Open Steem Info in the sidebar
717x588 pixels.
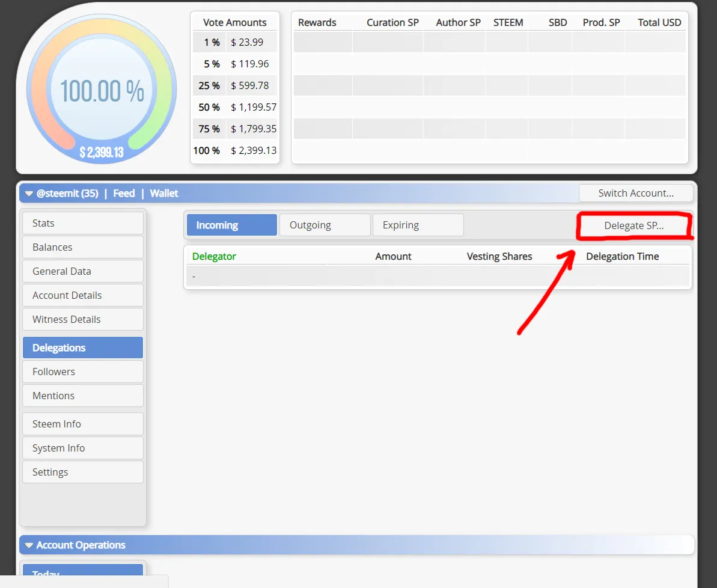pyautogui.click(x=83, y=424)
